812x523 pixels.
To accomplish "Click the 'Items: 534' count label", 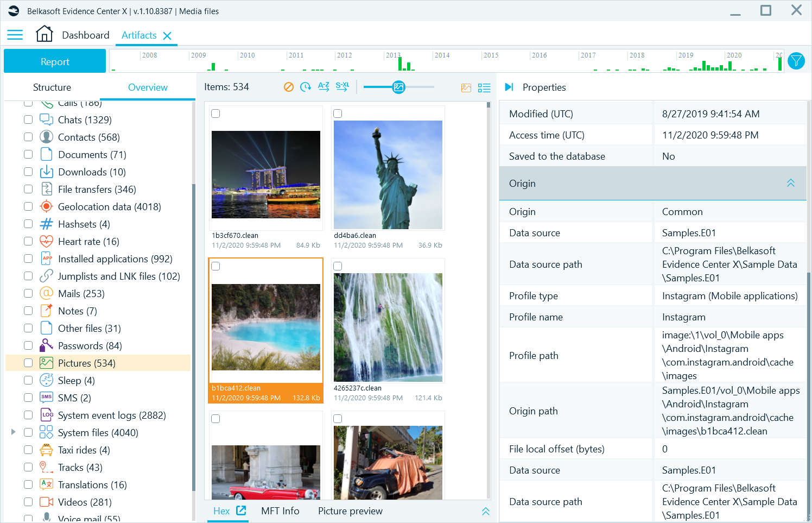I will click(226, 87).
